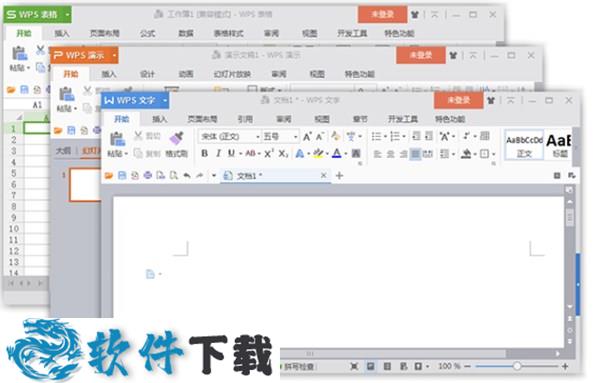Add a new document tab with plus
The height and width of the screenshot is (383, 600).
[x=339, y=176]
